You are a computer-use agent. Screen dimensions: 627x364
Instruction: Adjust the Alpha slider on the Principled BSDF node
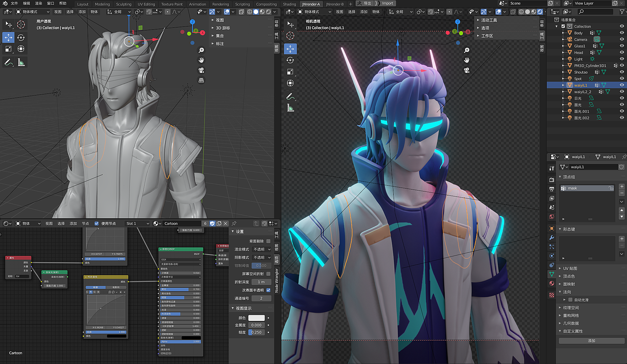[x=181, y=341]
